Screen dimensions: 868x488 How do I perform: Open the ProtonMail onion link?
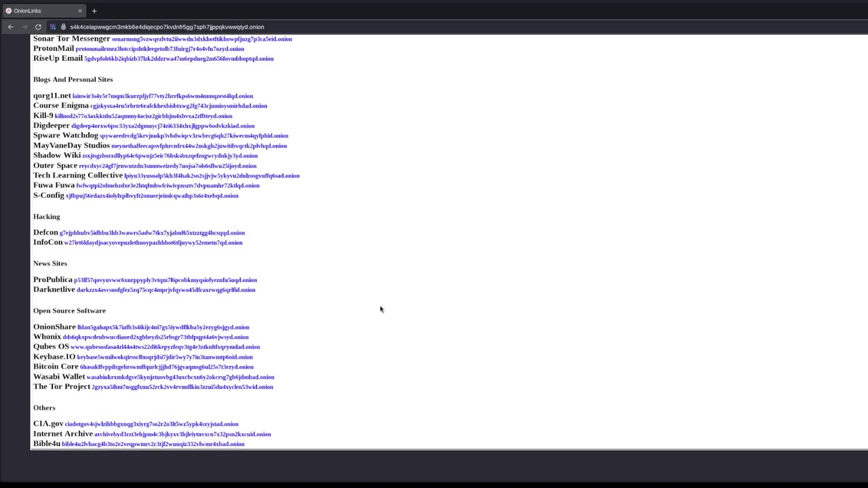click(x=160, y=49)
